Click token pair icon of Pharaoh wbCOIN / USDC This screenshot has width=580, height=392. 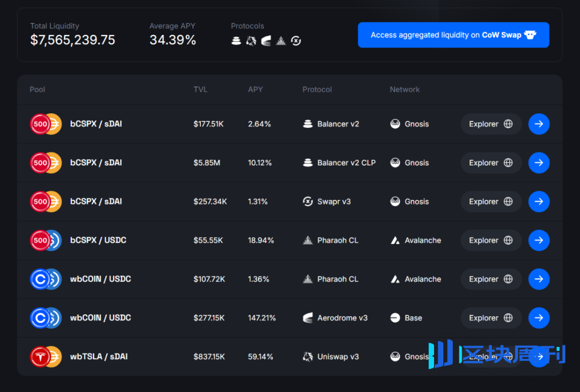46,279
